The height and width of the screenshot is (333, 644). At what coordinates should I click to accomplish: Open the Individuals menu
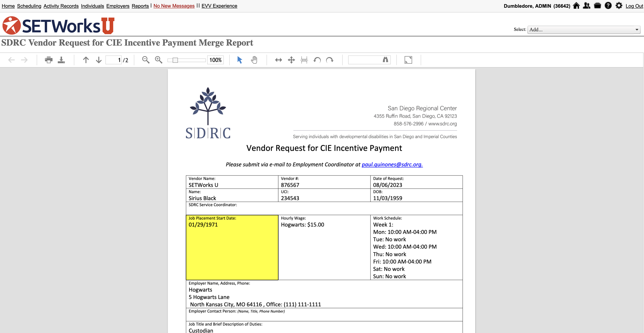pos(92,6)
